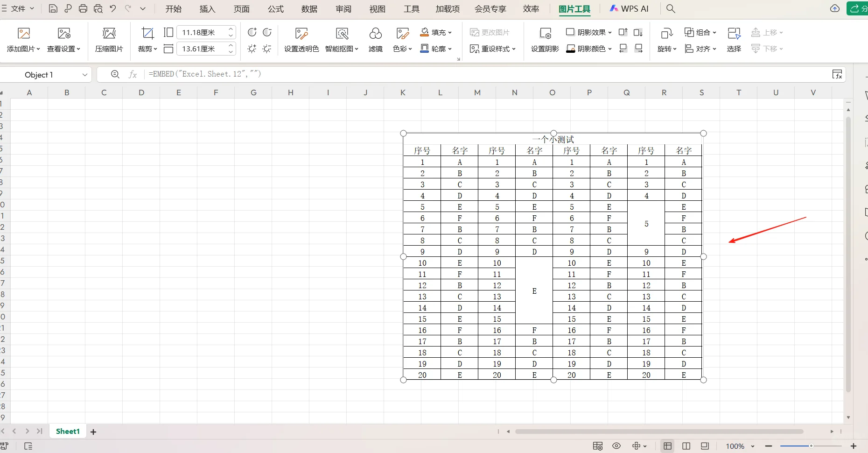868x453 pixels.
Task: Expand the formula bar with the right-side icon
Action: [837, 74]
